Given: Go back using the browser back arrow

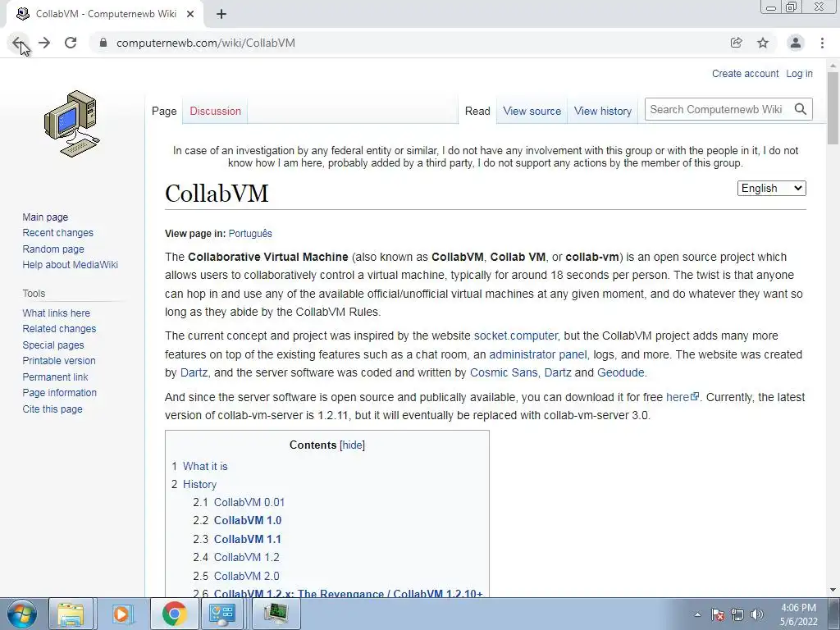Looking at the screenshot, I should pos(18,43).
